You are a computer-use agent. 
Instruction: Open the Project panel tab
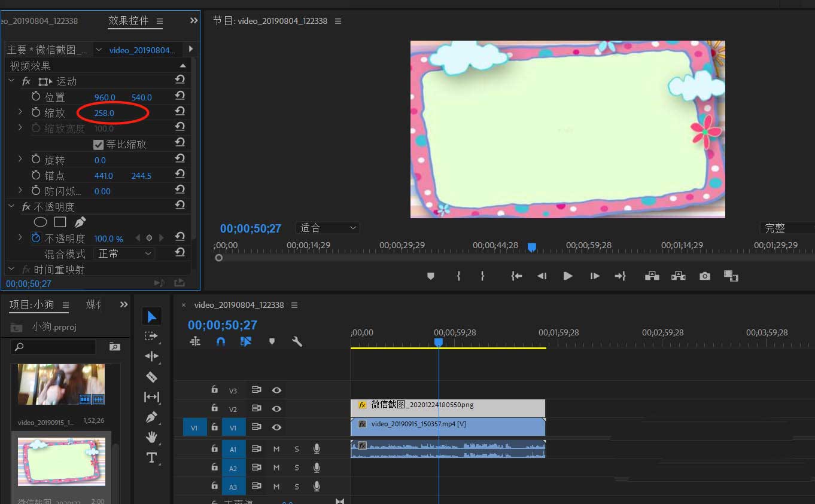click(x=32, y=305)
